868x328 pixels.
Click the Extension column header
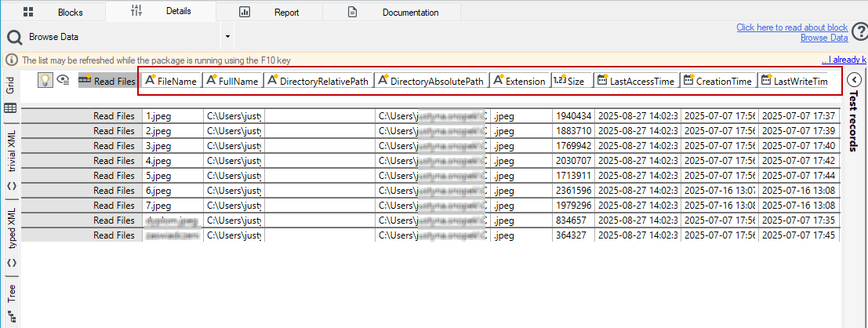point(519,81)
